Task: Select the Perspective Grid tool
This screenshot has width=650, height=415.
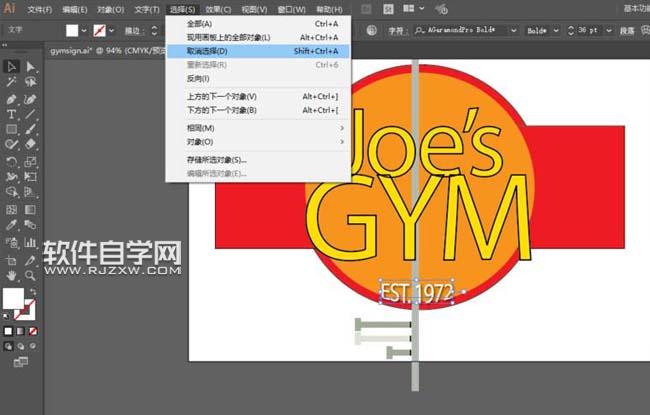Action: (30, 192)
